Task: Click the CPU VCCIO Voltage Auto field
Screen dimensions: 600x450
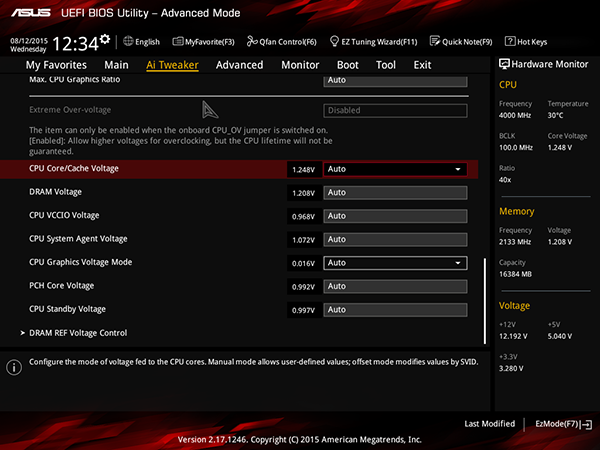Action: [395, 216]
